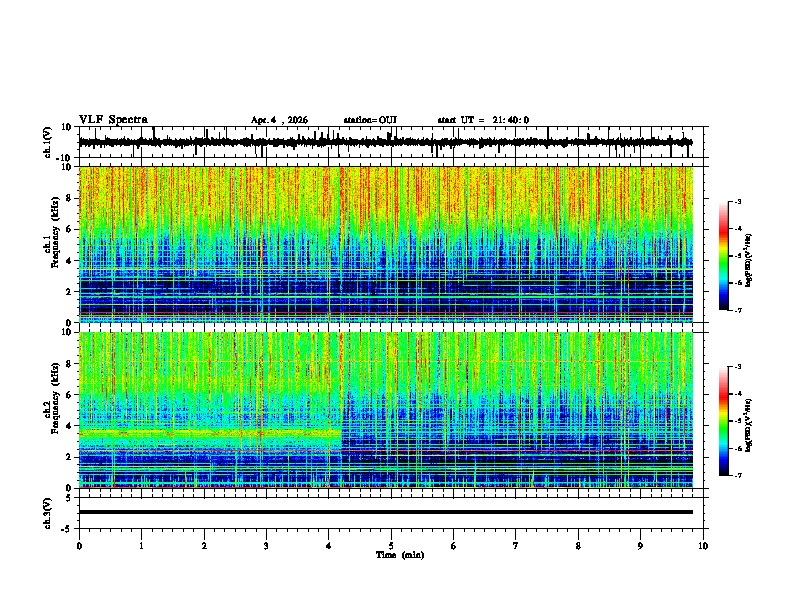
Task: Click the "-3" label on ch.2 colorbar
Action: pos(737,367)
